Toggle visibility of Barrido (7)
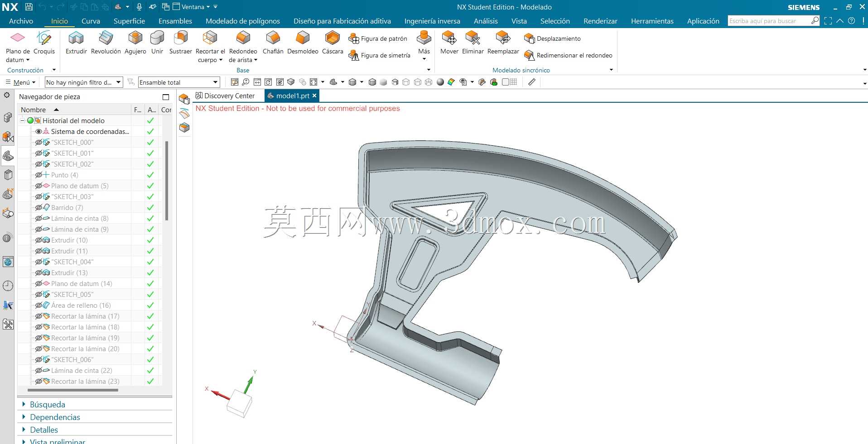 39,207
